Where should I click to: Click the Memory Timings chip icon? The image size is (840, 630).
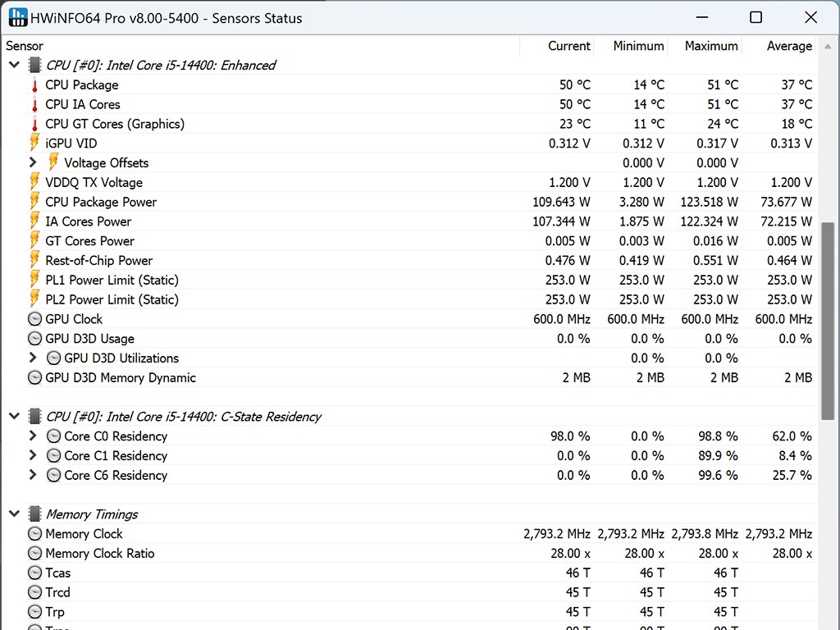tap(34, 514)
